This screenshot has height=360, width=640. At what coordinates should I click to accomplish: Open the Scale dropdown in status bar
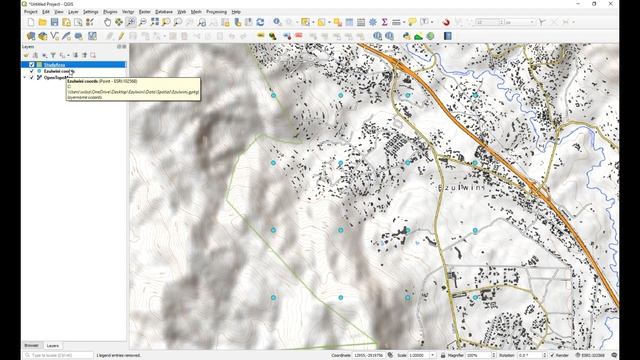coord(433,355)
